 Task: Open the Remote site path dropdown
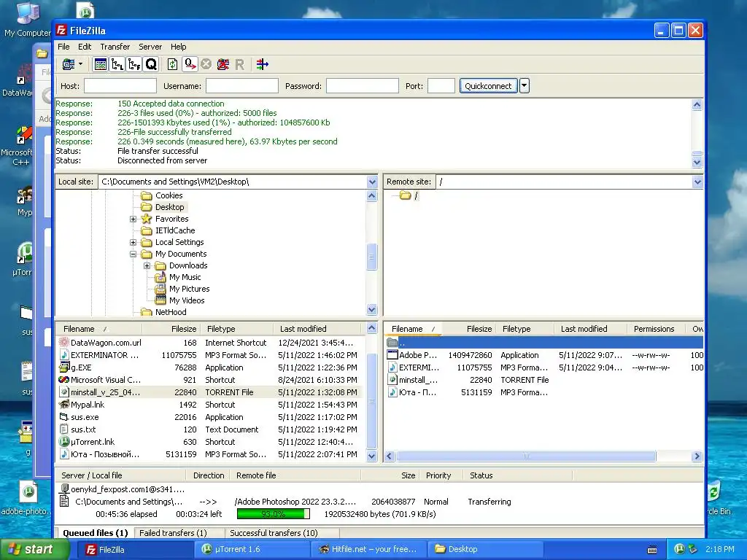(x=697, y=182)
